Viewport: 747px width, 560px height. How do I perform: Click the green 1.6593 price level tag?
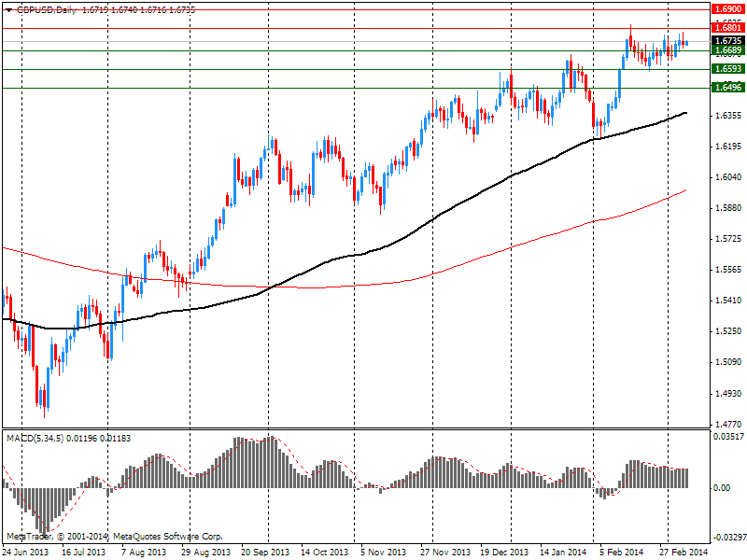pyautogui.click(x=727, y=69)
